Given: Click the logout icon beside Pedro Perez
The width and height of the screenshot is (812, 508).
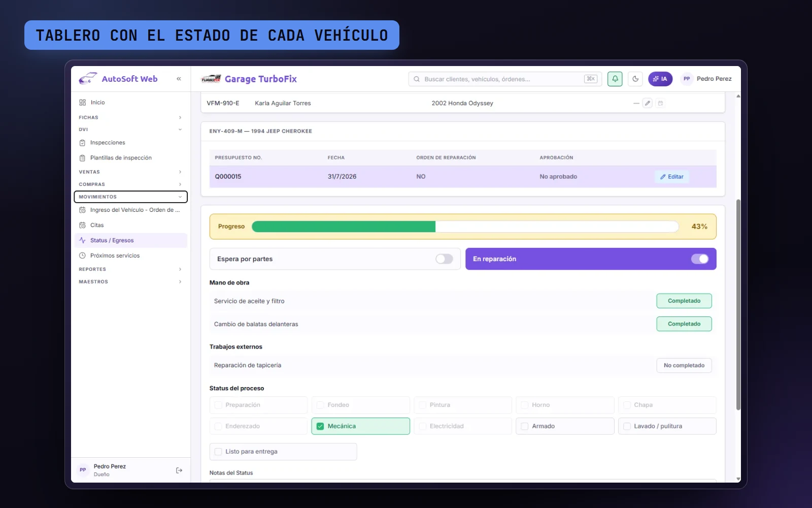Looking at the screenshot, I should pyautogui.click(x=179, y=470).
